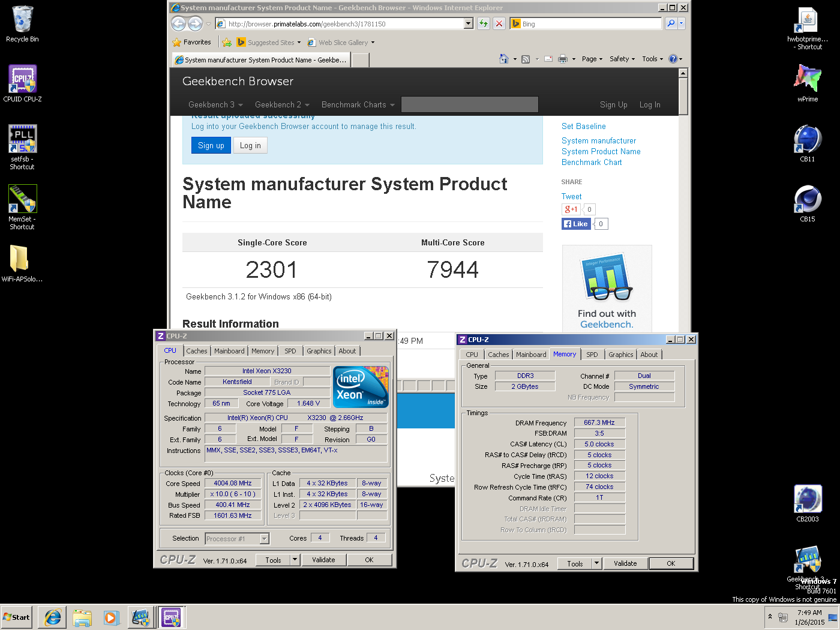Open Tools dropdown arrow in left CPU-Z
The height and width of the screenshot is (630, 840).
pos(295,560)
